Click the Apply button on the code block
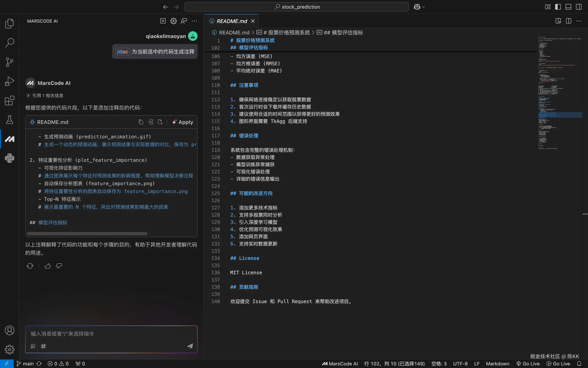The width and height of the screenshot is (588, 368). click(182, 122)
